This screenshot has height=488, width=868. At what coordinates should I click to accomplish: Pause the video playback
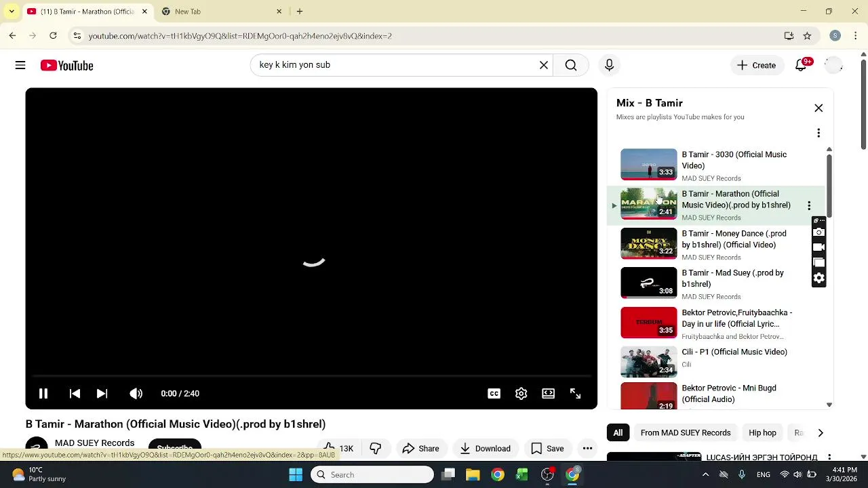(43, 393)
